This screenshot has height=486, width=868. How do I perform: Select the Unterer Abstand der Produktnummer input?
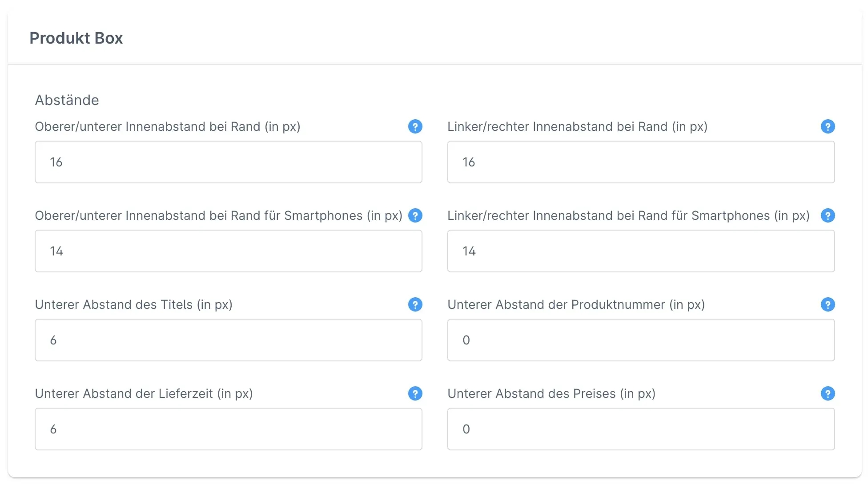[x=641, y=340]
